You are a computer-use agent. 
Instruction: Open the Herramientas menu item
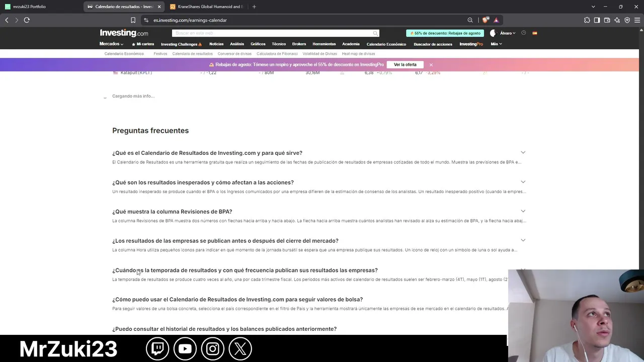pyautogui.click(x=324, y=44)
